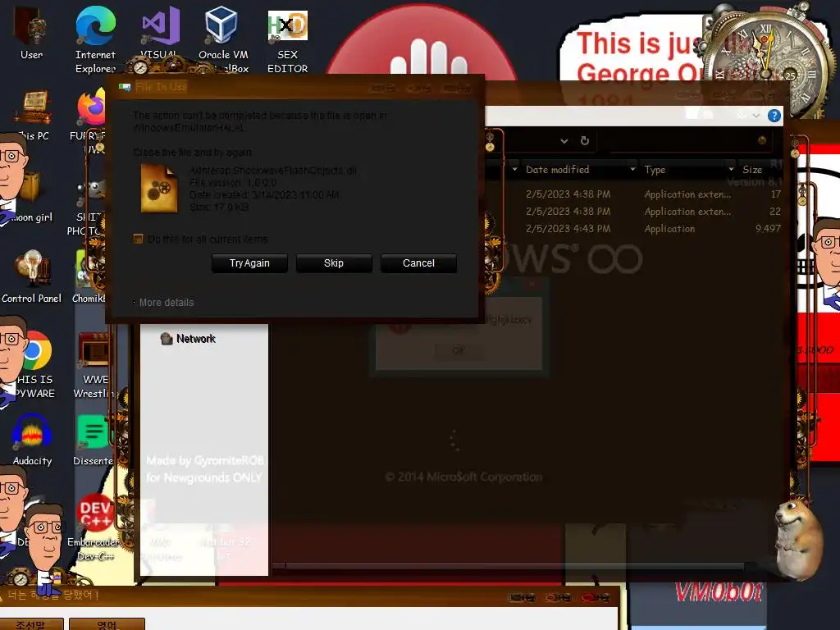Click the file gear icon in dialog
The image size is (840, 630).
coord(159,189)
